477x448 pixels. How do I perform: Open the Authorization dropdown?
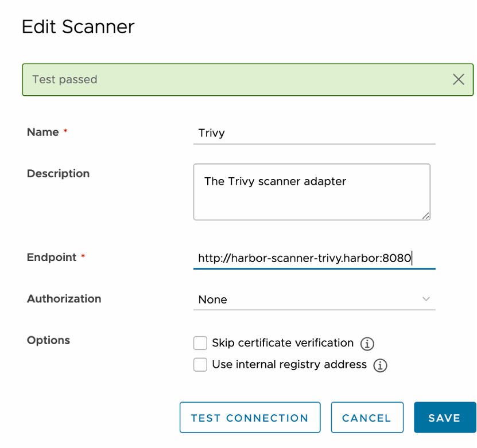click(x=314, y=299)
